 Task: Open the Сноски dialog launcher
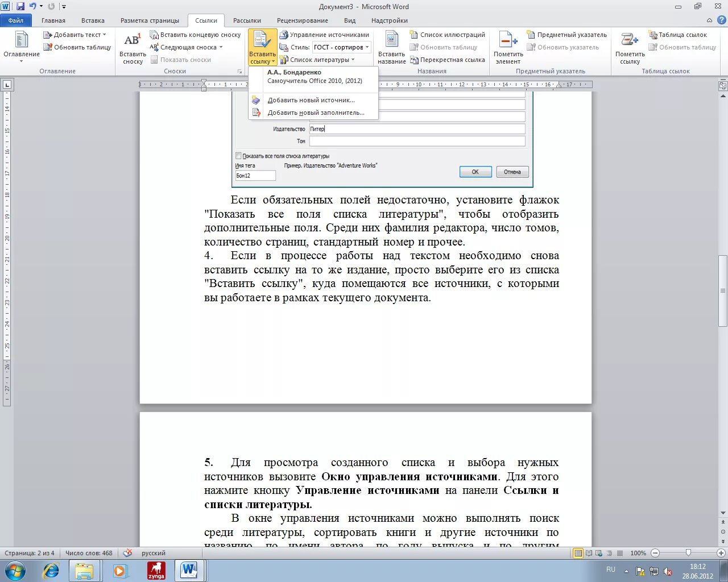tap(239, 71)
